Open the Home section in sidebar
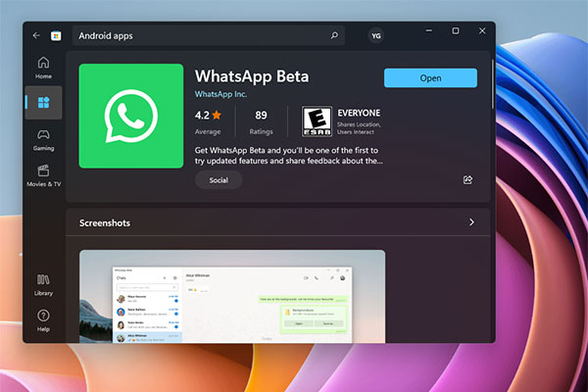 coord(43,68)
